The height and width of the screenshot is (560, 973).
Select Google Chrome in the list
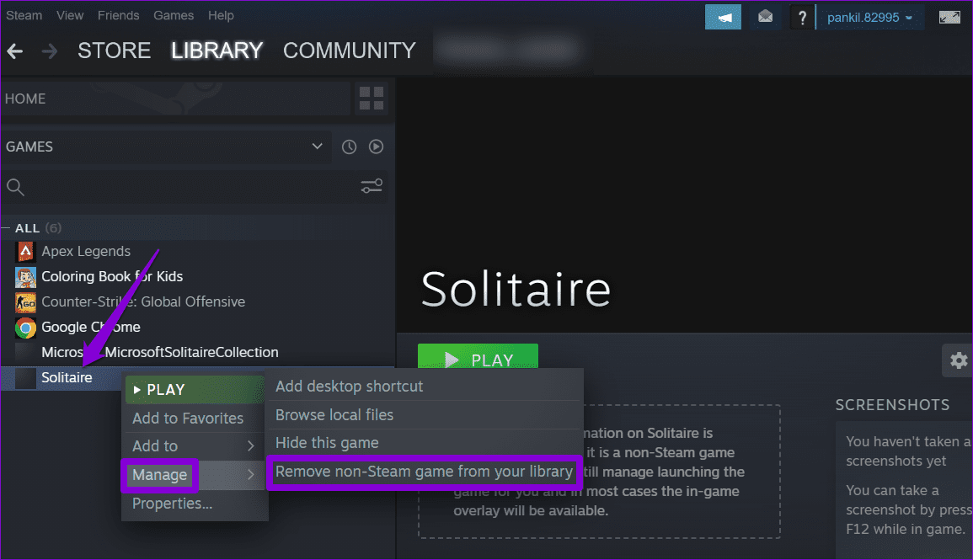coord(91,328)
